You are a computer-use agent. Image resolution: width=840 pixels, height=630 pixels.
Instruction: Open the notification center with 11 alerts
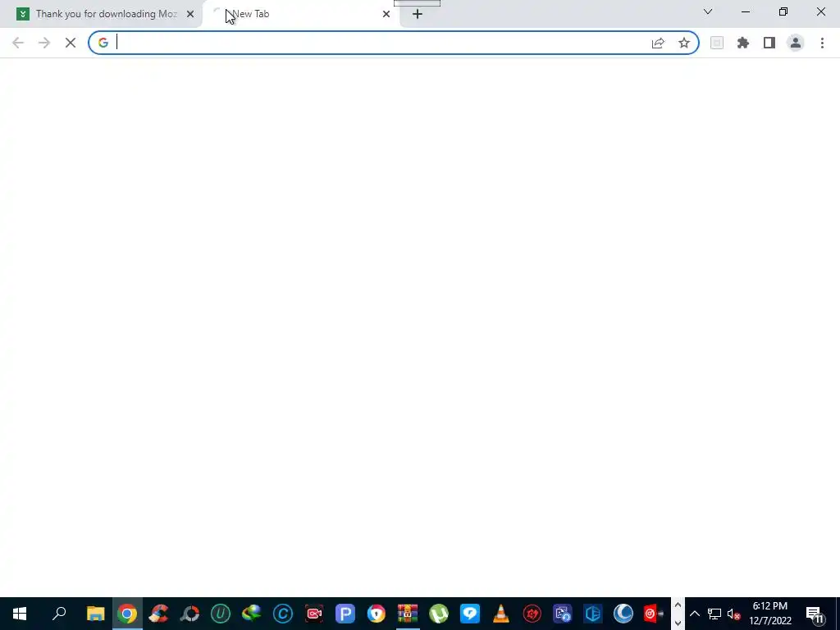pyautogui.click(x=815, y=614)
